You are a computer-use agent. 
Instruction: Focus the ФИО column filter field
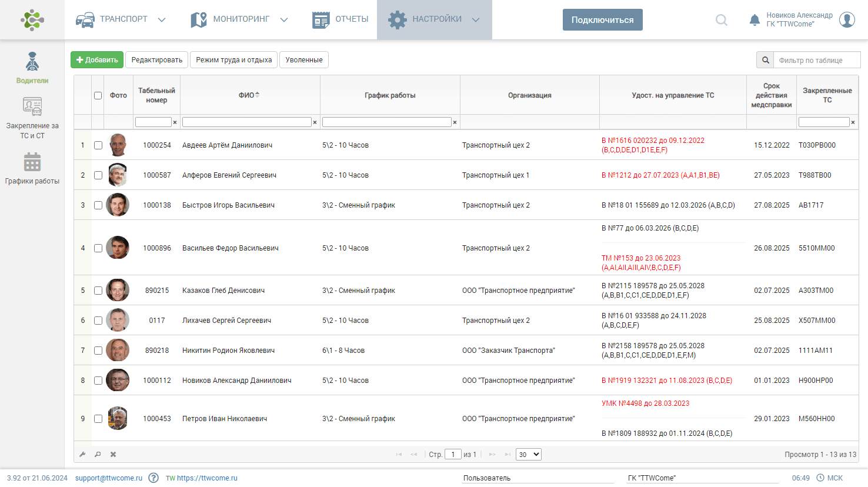click(x=247, y=122)
